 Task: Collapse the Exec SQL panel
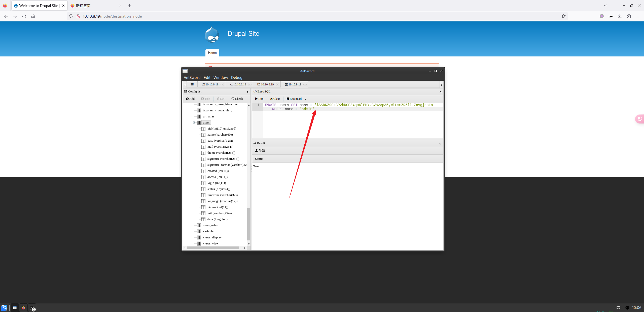pos(440,92)
